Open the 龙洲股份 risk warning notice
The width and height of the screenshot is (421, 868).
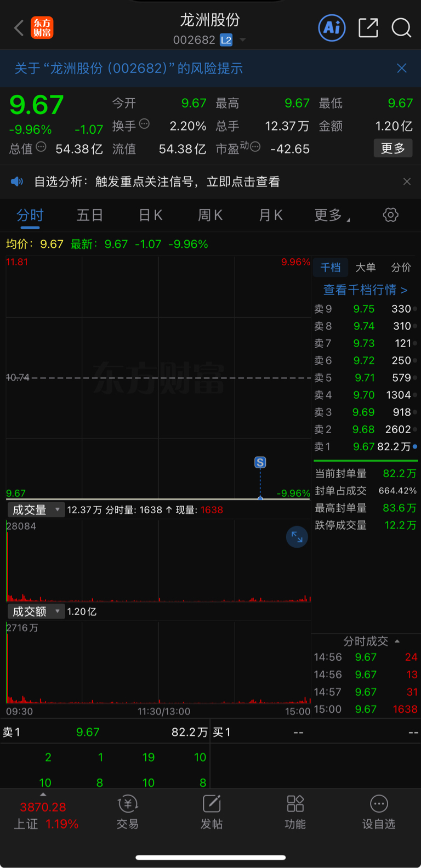[x=129, y=68]
